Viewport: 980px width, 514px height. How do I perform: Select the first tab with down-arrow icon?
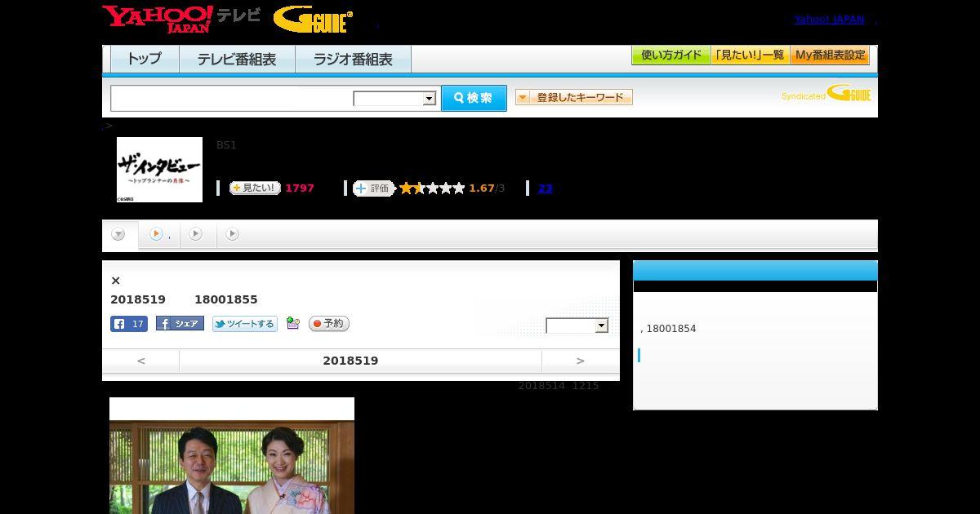tap(118, 234)
